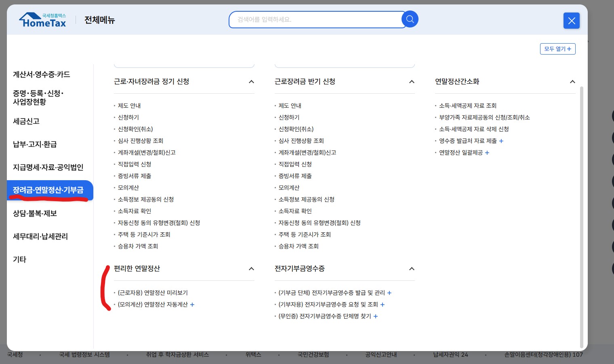Click the HomeTax logo
Image resolution: width=614 pixels, height=364 pixels.
click(42, 20)
